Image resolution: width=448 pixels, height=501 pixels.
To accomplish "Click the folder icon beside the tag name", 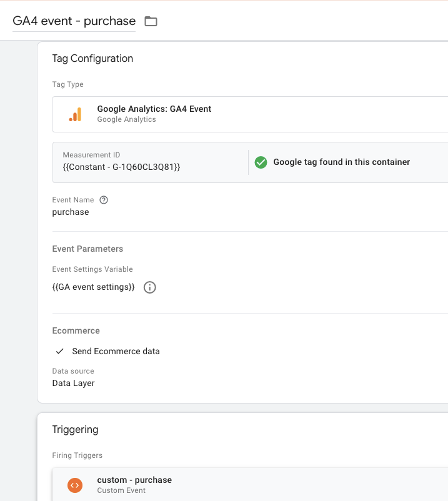I will (151, 21).
